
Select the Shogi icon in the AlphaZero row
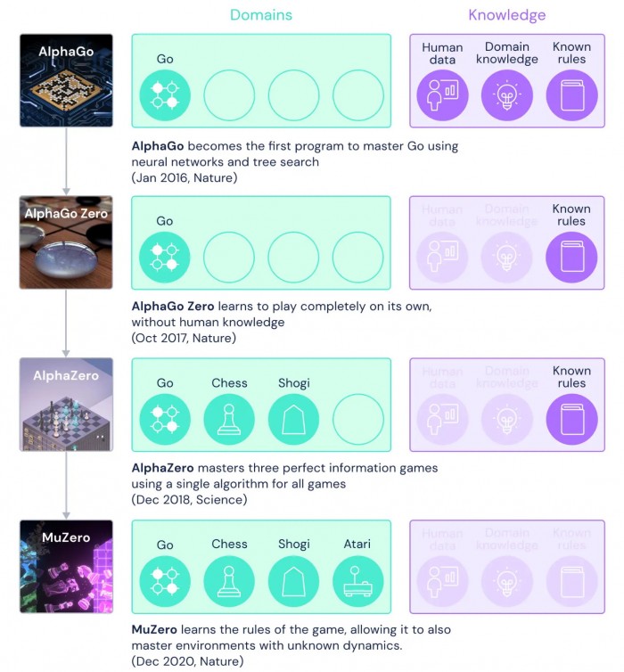[293, 419]
